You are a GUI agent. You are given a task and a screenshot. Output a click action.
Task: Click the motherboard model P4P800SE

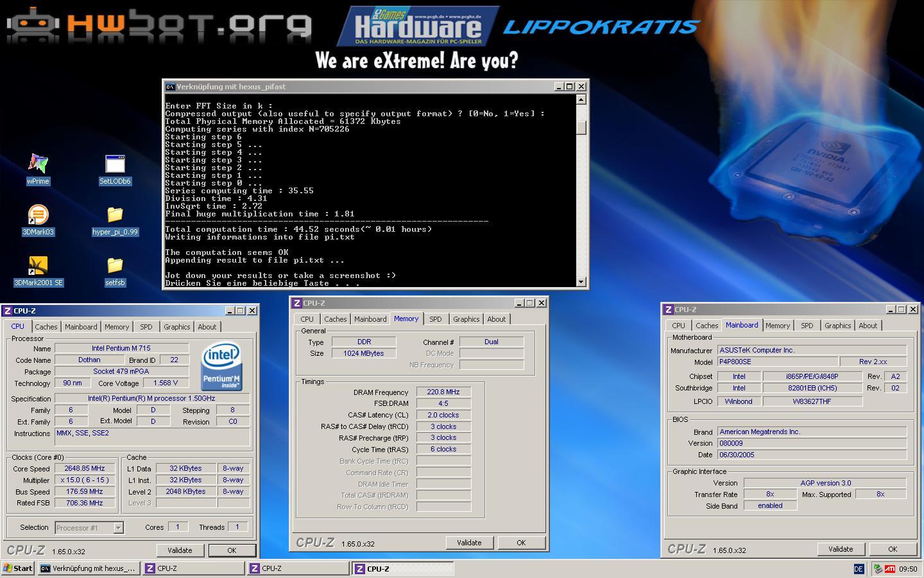click(x=778, y=362)
